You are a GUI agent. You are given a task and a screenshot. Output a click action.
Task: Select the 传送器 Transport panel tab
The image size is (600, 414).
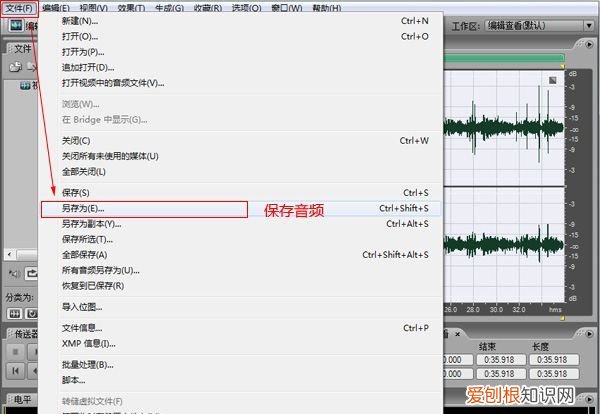tap(26, 334)
